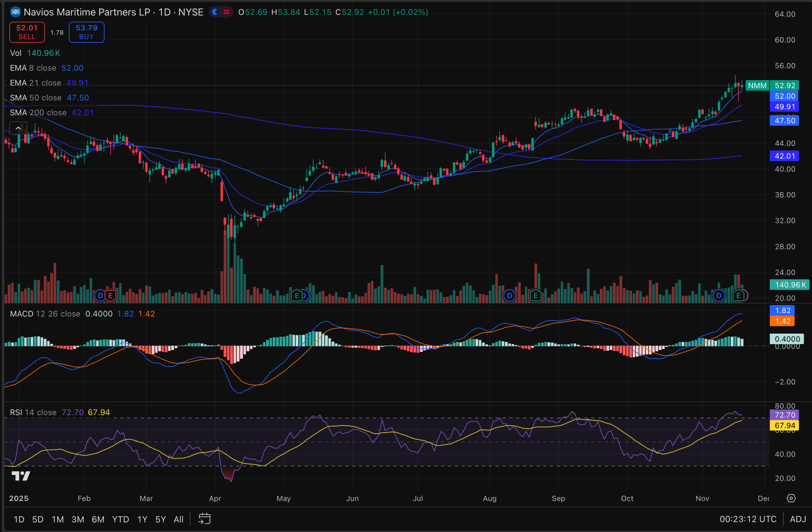
Task: Open timezone menu at 00:23:12 UTC
Action: pyautogui.click(x=748, y=519)
